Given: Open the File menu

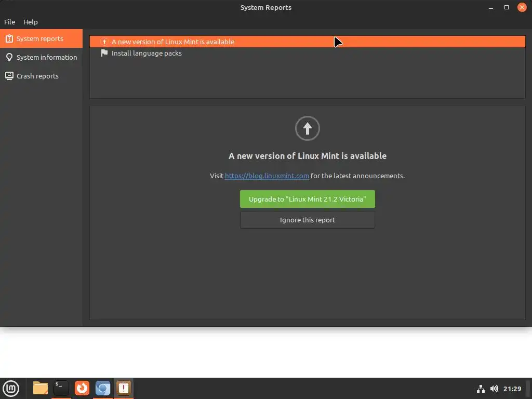Looking at the screenshot, I should [x=9, y=22].
